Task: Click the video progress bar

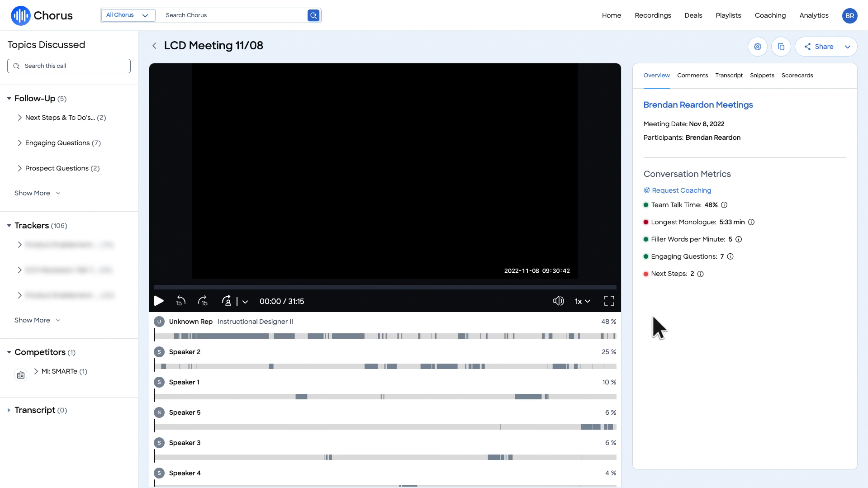Action: [385, 287]
